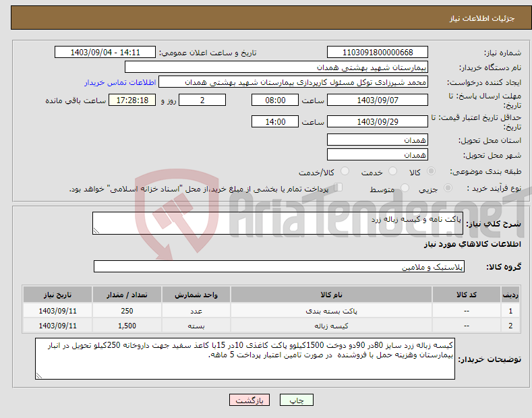532x418 pixels.
Task: Toggle the اسناد خزانه اسلامی payment checkbox
Action: tap(338, 187)
